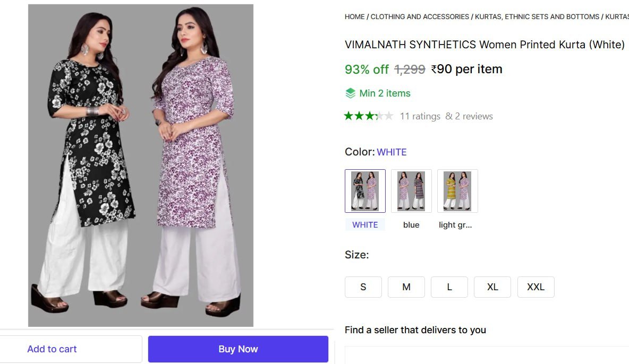This screenshot has height=364, width=629.
Task: Select size XL option
Action: [492, 287]
